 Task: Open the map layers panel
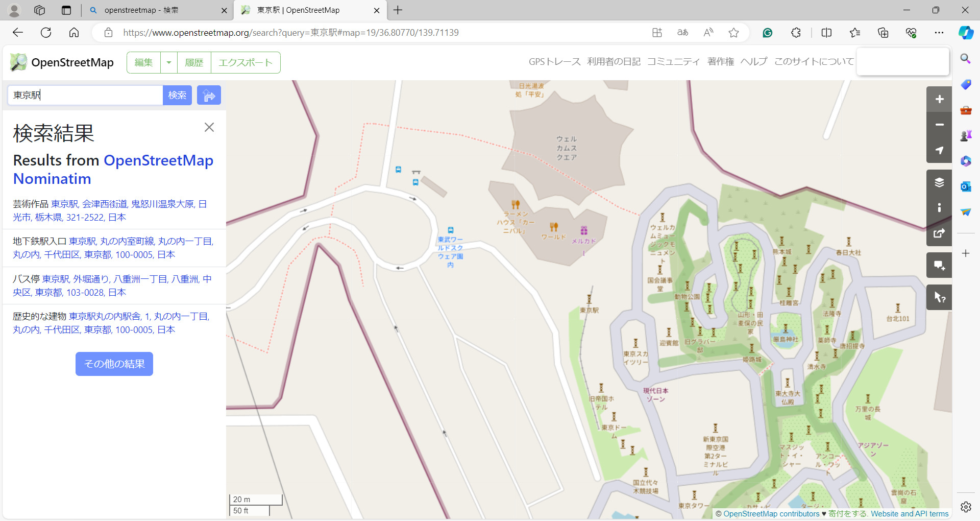click(939, 182)
